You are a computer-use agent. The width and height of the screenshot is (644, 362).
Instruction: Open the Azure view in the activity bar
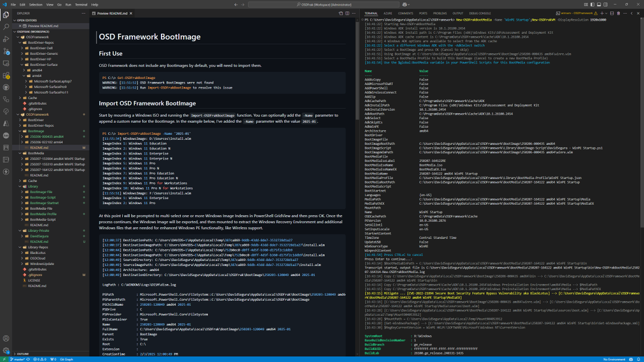tap(6, 123)
